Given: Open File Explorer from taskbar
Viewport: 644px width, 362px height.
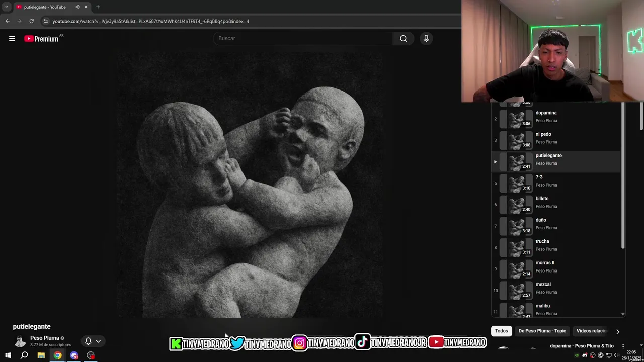Looking at the screenshot, I should pos(41,355).
